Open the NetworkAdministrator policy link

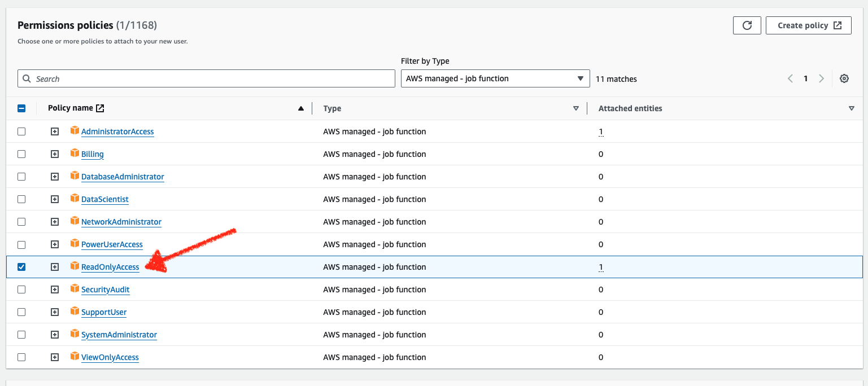point(121,222)
